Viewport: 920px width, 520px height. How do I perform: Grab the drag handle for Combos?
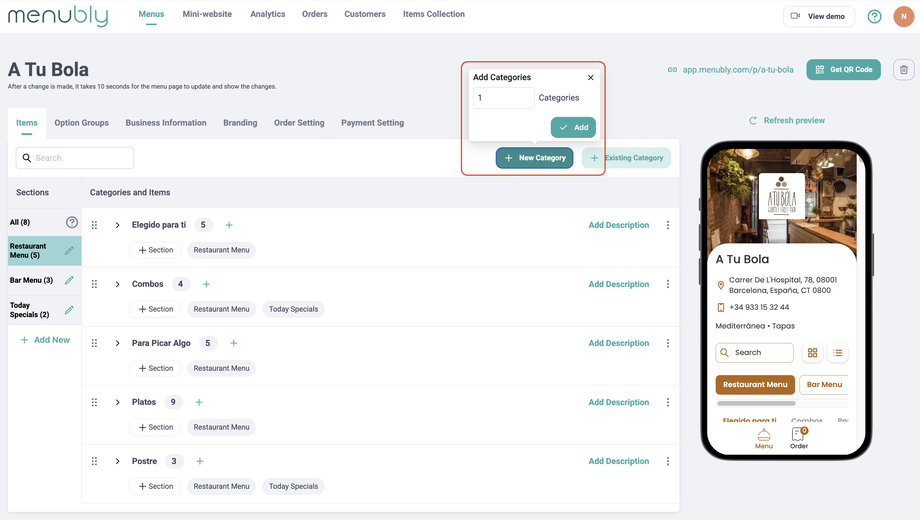(94, 284)
